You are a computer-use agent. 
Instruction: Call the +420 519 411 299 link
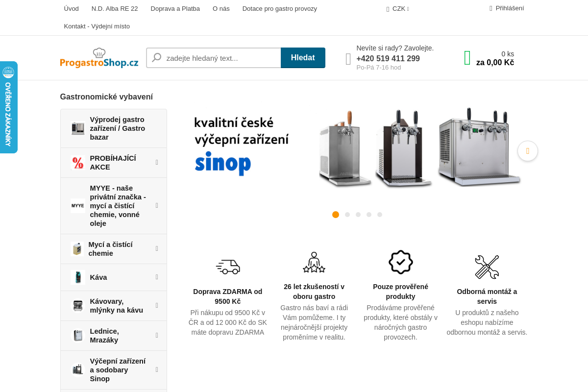(x=388, y=59)
